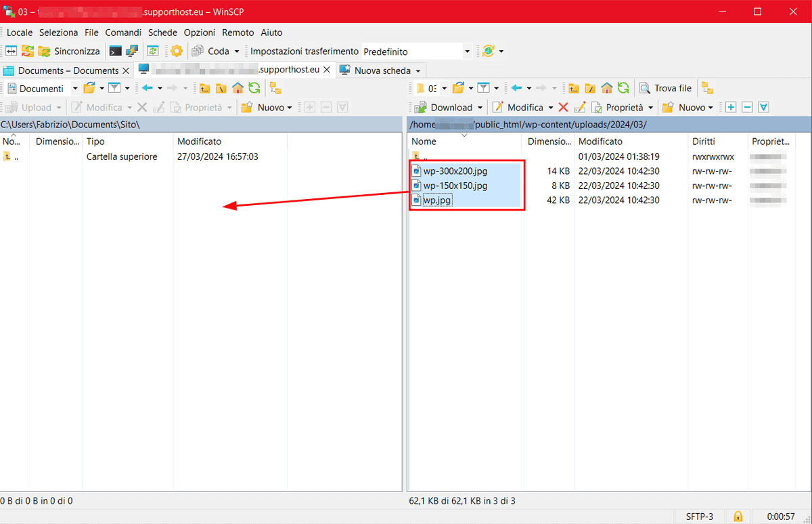The height and width of the screenshot is (524, 812).
Task: Open the Download dropdown arrow
Action: tap(480, 107)
